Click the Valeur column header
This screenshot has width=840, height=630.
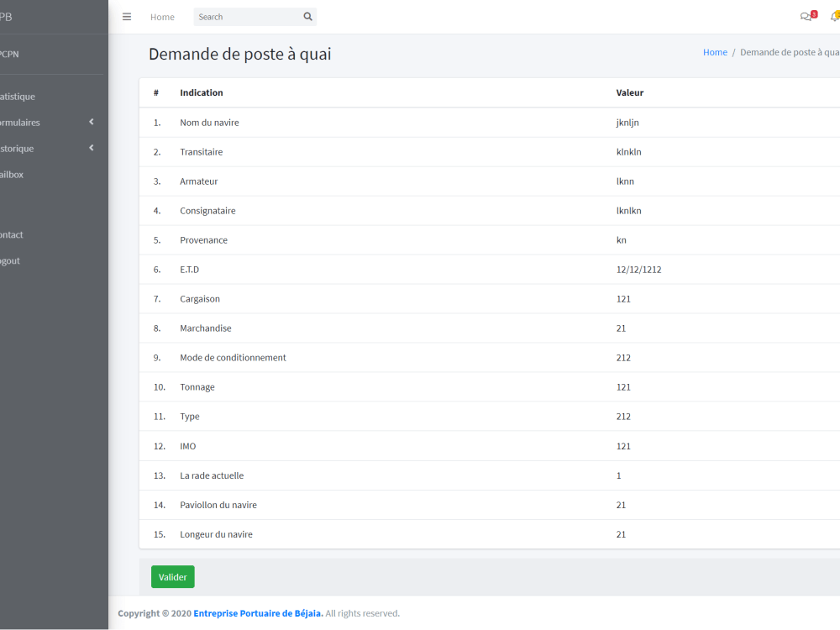pyautogui.click(x=629, y=92)
